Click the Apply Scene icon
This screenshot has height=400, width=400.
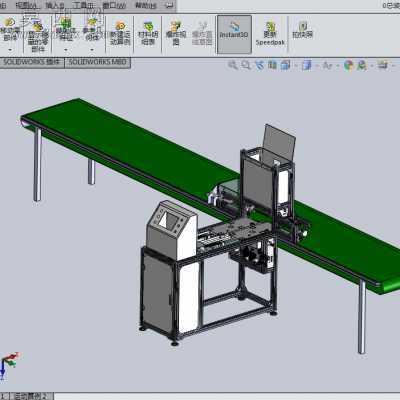click(362, 65)
